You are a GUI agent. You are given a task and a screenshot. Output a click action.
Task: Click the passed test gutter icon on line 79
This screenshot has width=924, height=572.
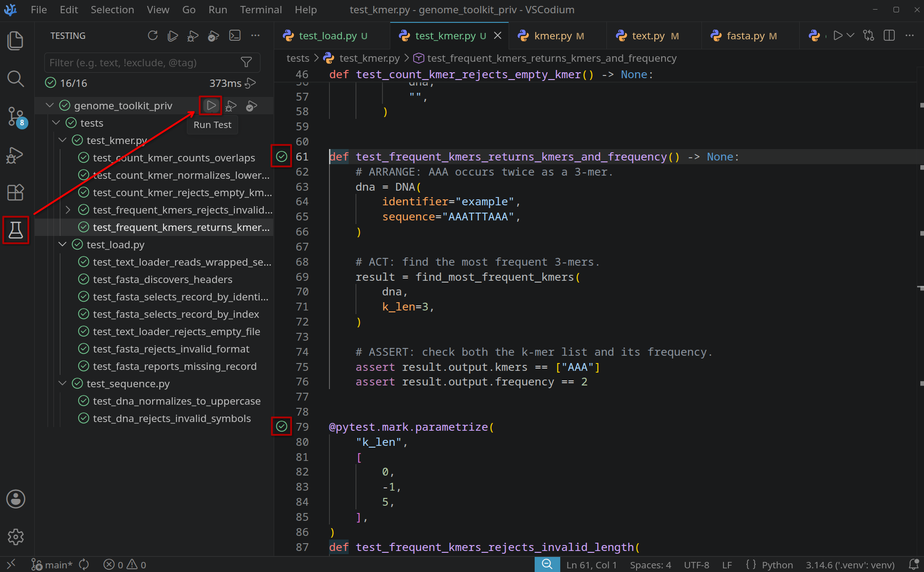[281, 426]
